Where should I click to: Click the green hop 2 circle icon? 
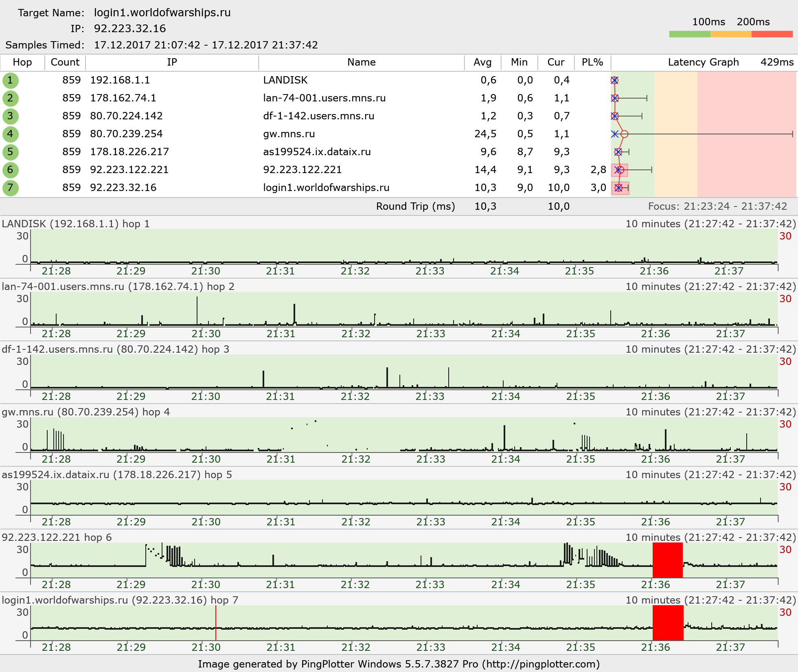tap(10, 98)
